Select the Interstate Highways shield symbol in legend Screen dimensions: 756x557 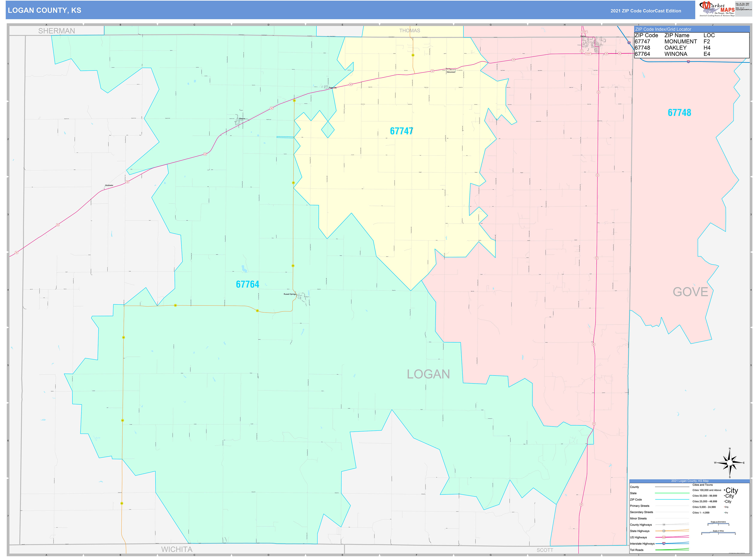point(664,544)
